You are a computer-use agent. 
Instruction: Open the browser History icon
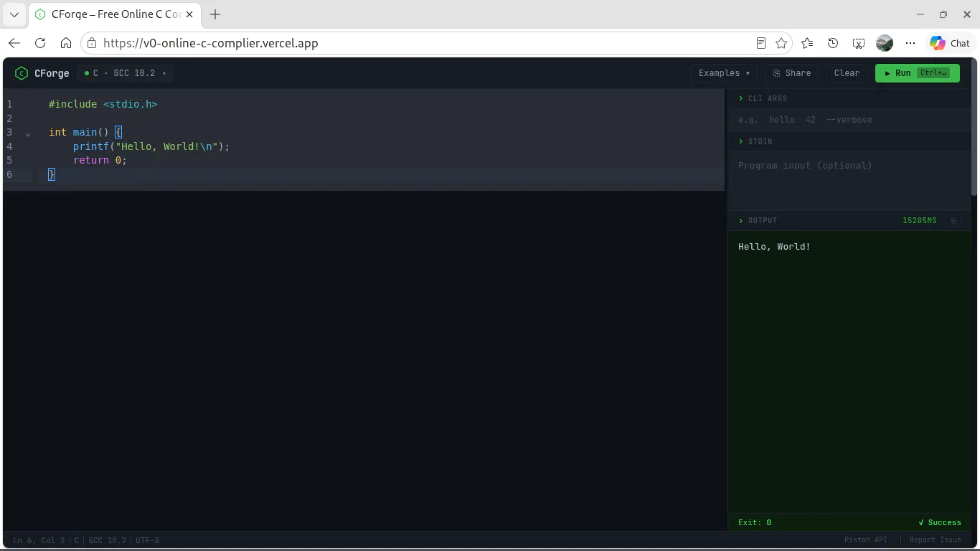click(x=833, y=43)
